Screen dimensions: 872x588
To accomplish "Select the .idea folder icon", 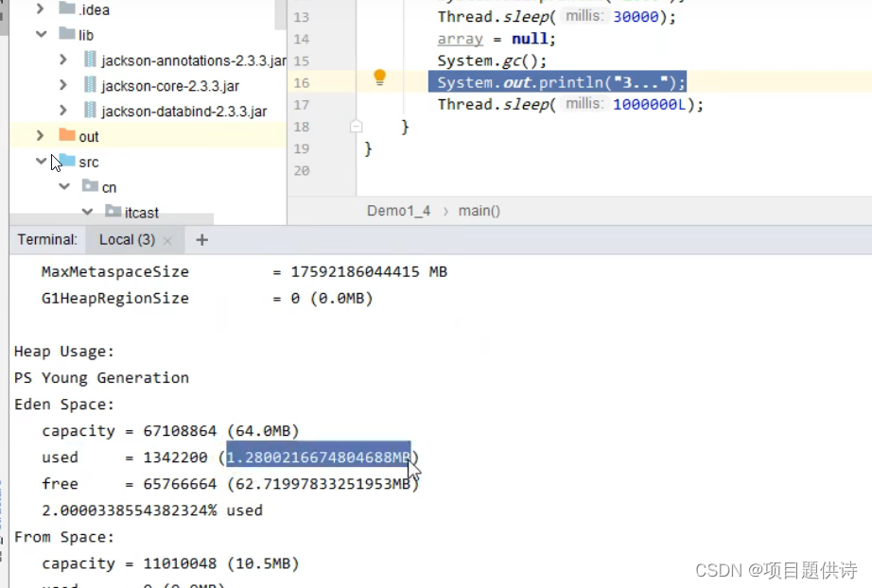I will tap(67, 9).
